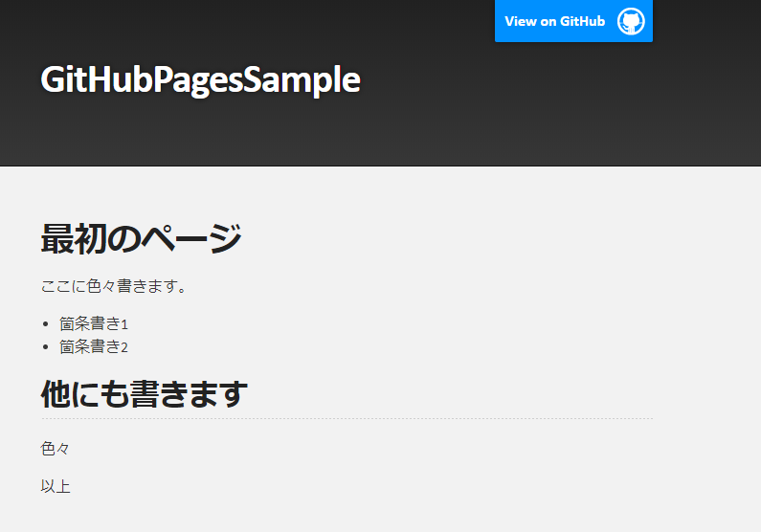
Task: Click the GitHub octocat icon
Action: tap(631, 21)
